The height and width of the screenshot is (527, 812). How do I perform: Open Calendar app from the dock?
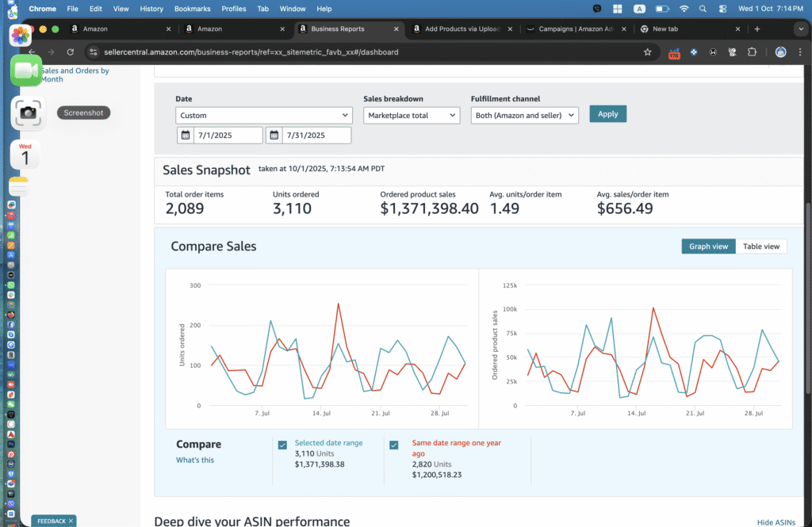click(25, 155)
